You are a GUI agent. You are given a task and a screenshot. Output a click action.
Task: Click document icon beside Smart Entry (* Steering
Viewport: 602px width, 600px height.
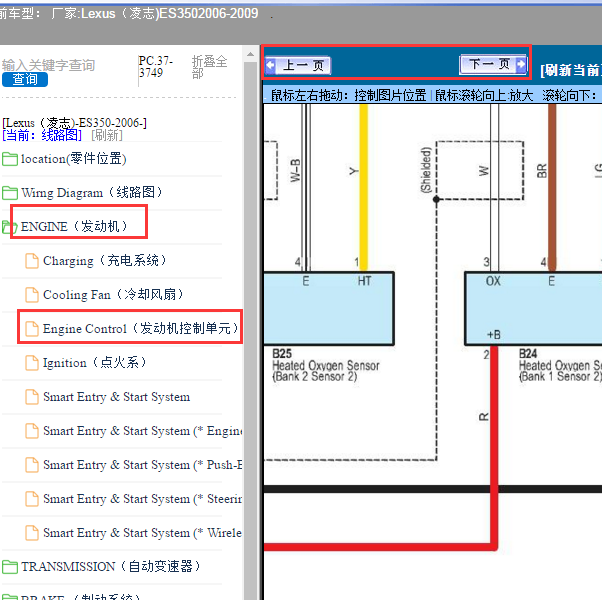click(32, 499)
